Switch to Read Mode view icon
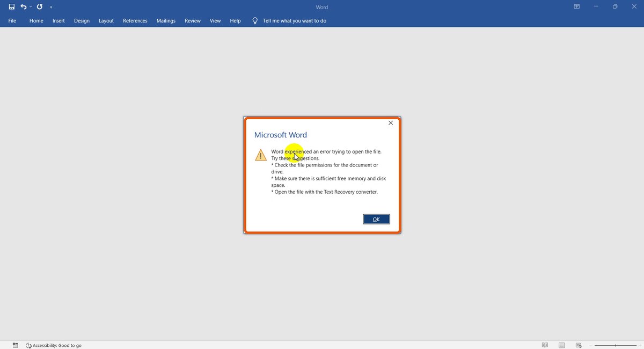Screen dimensions: 644x349 [545, 345]
